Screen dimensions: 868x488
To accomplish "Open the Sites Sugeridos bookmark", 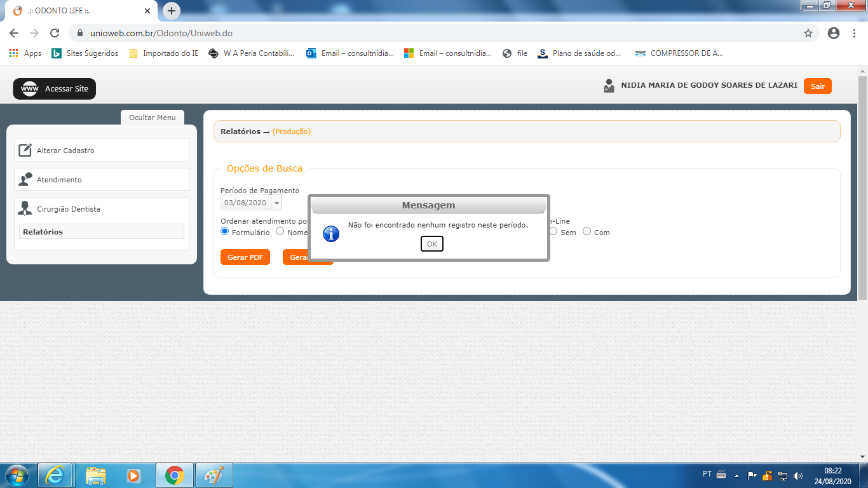I will click(85, 53).
